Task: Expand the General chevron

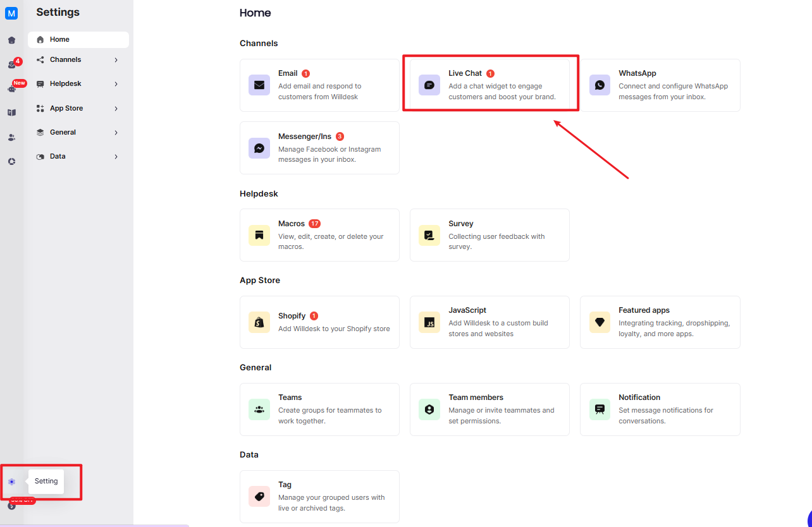Action: pos(116,133)
